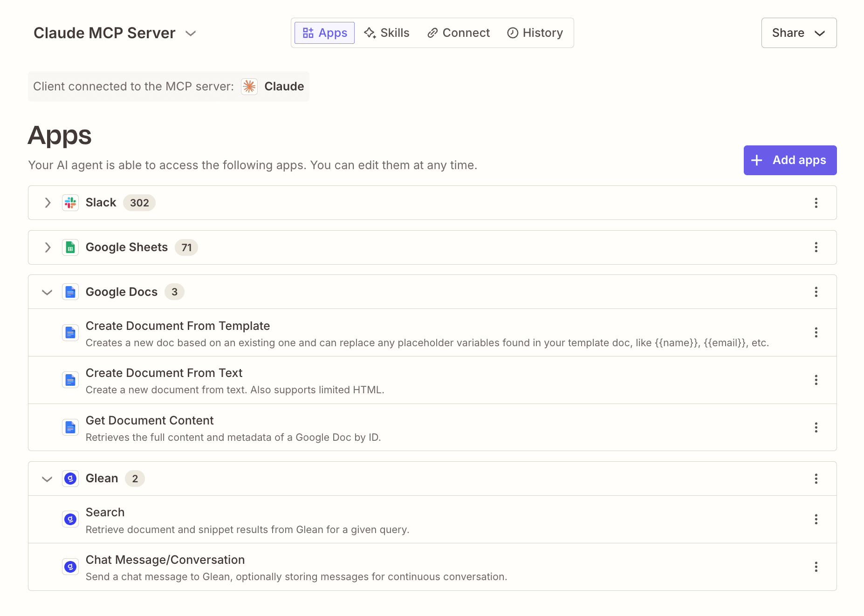Switch to the History tab

535,33
